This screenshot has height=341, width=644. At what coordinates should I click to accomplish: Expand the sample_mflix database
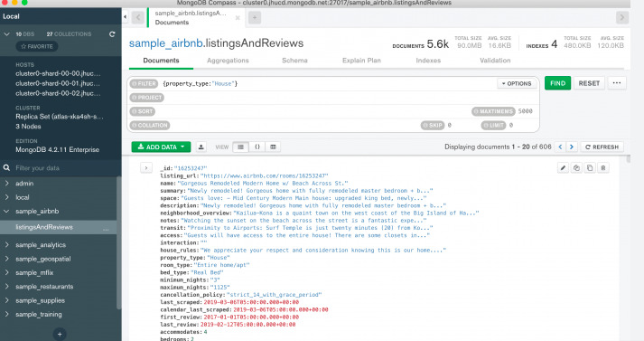click(6, 272)
